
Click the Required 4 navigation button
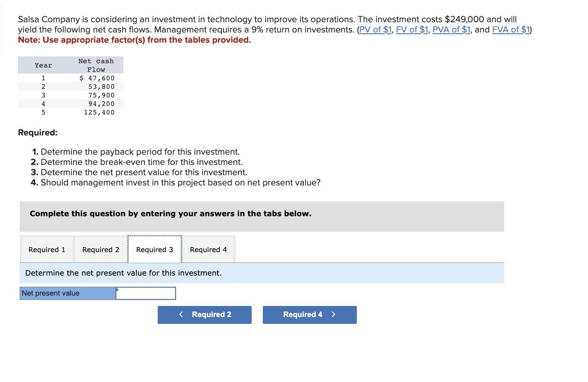(309, 314)
